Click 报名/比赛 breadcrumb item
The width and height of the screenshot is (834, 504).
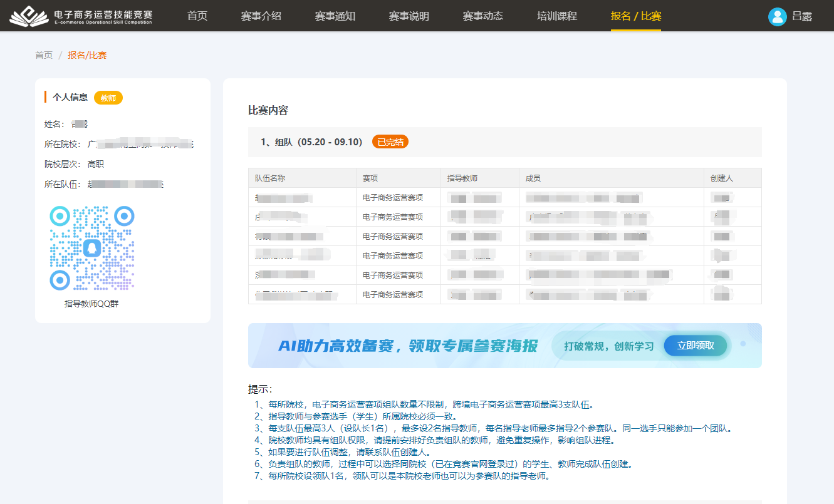point(87,55)
